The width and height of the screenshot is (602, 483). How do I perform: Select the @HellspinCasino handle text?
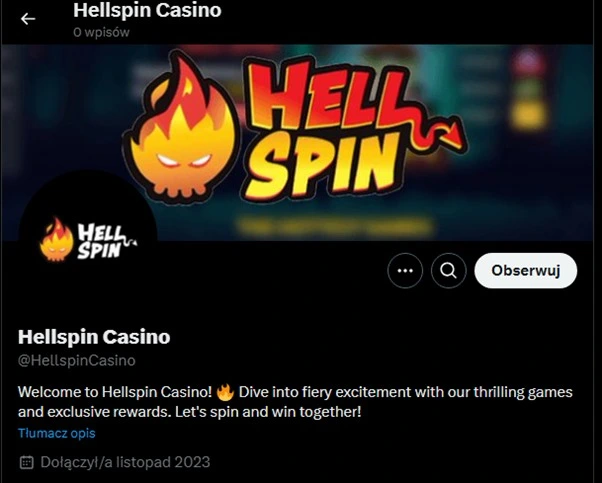click(77, 361)
